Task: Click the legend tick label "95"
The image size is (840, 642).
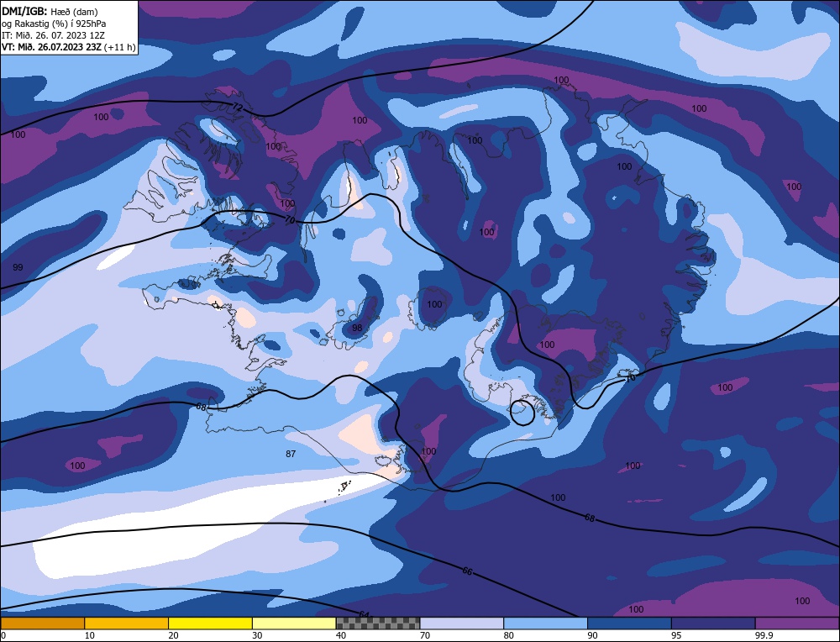Action: 676,635
